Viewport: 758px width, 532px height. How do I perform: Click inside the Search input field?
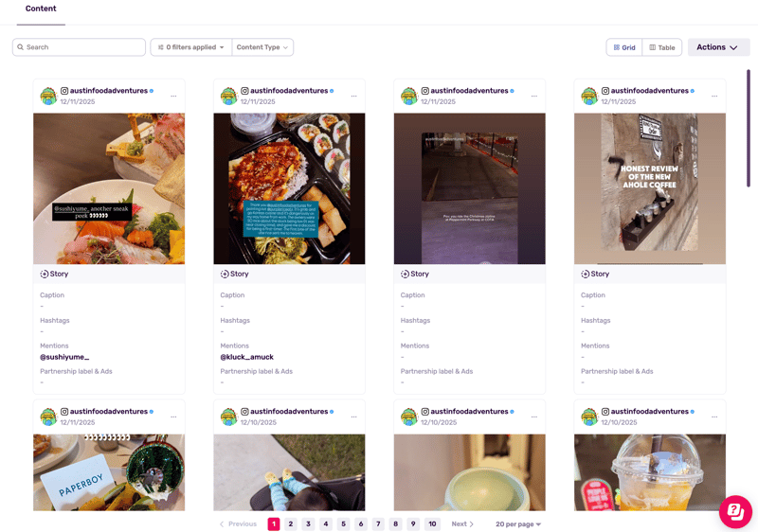tap(79, 47)
